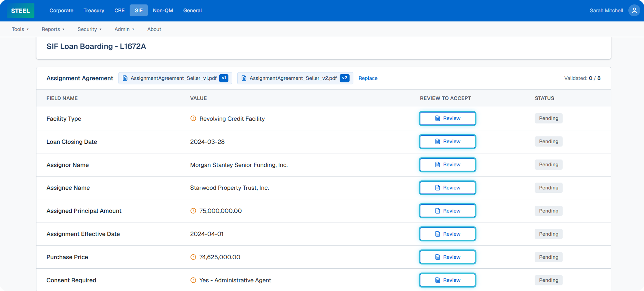Image resolution: width=644 pixels, height=291 pixels.
Task: Click Pending status for Purchase Price
Action: (x=549, y=257)
